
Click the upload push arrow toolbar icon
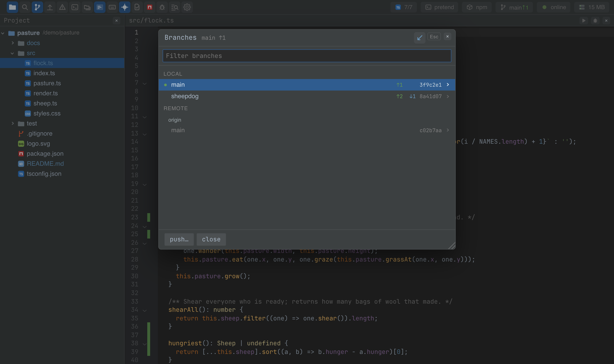(x=50, y=7)
